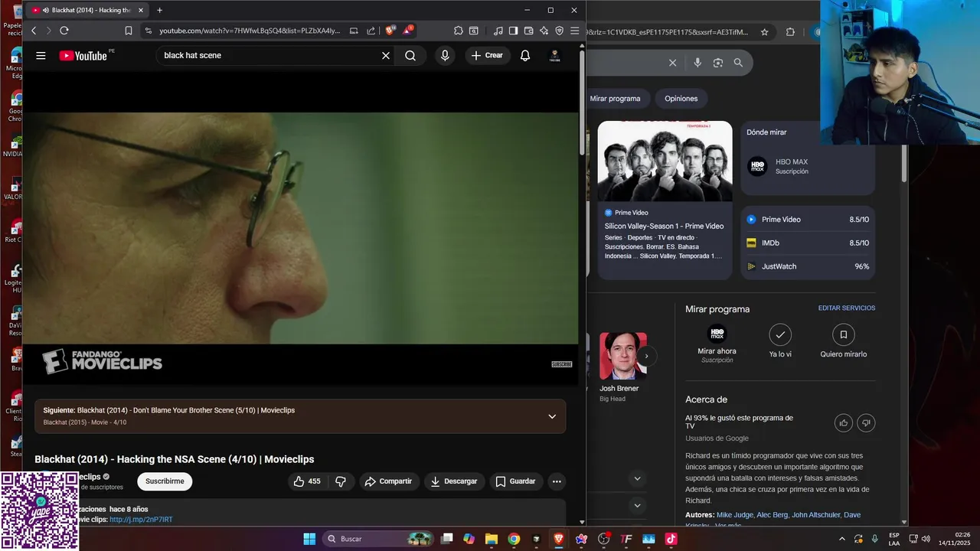Reload the YouTube page

pos(64,31)
